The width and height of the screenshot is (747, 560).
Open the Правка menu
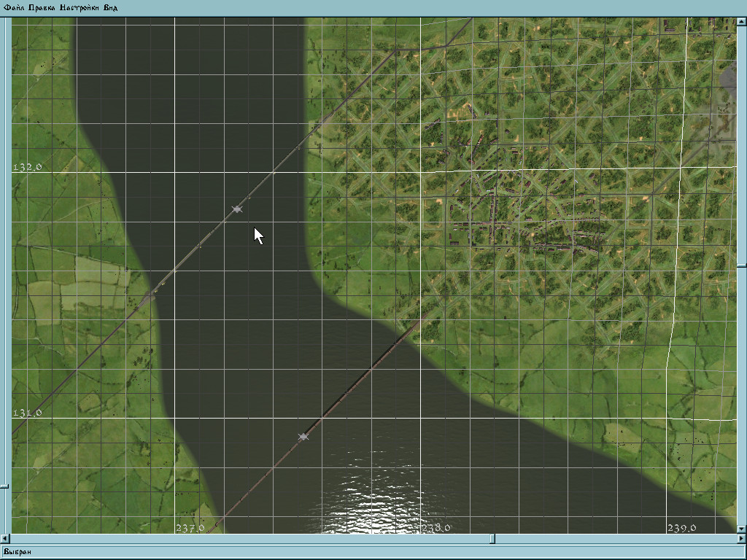coord(42,7)
